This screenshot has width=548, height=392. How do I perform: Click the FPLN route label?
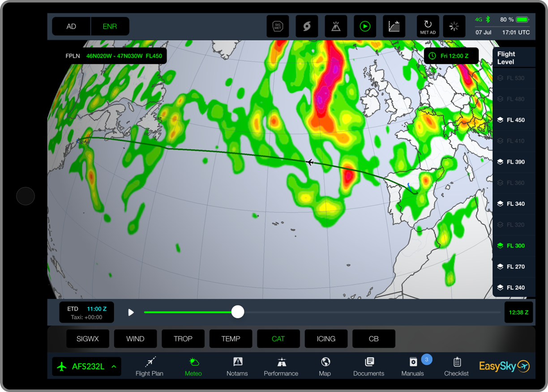pyautogui.click(x=114, y=56)
